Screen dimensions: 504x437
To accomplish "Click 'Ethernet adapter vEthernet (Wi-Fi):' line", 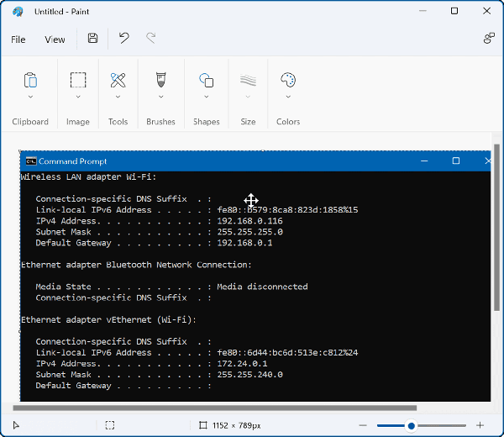I will (108, 319).
